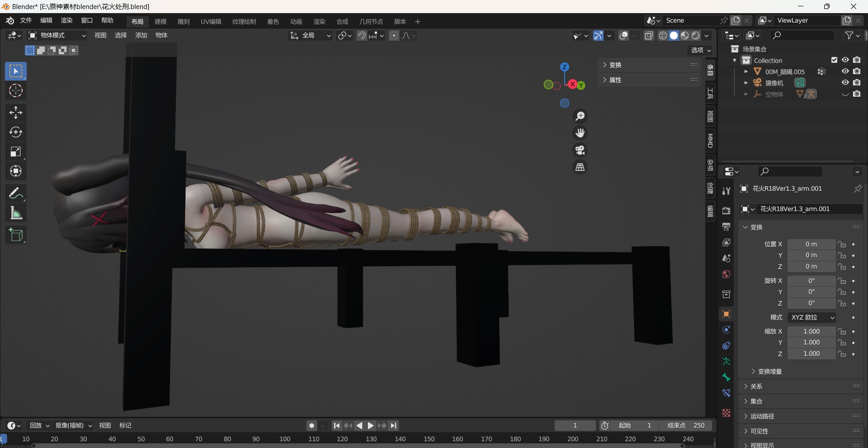
Task: Toggle camera view icon in viewport
Action: click(x=580, y=150)
